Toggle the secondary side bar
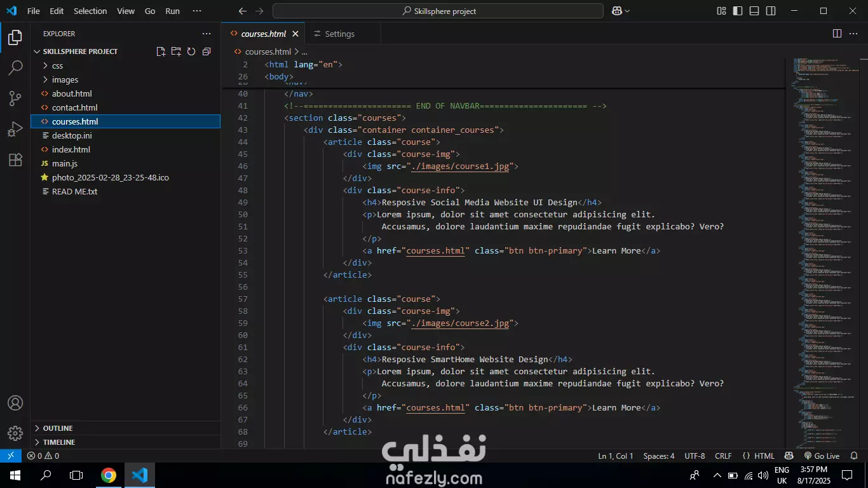This screenshot has height=488, width=868. pos(771,11)
